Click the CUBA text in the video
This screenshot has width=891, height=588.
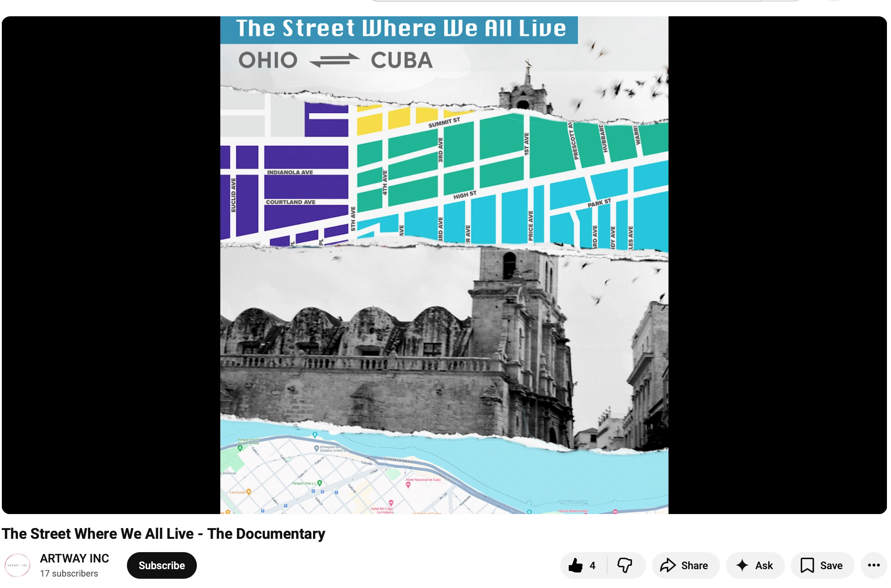tap(402, 60)
